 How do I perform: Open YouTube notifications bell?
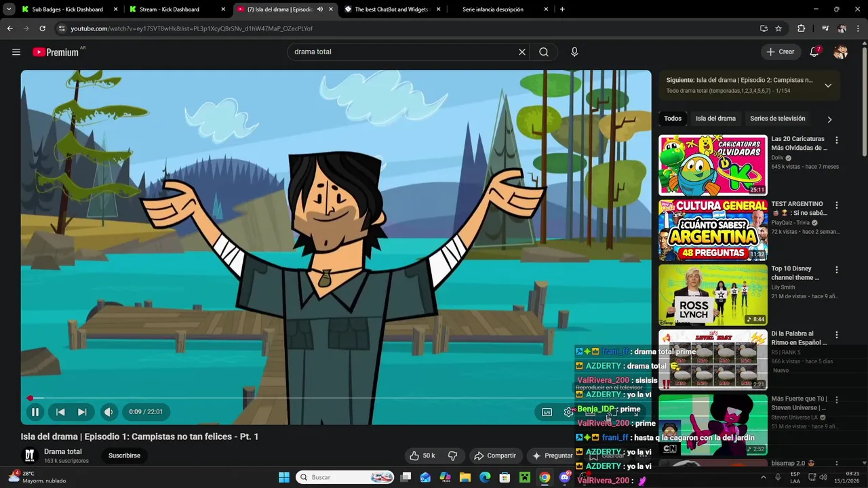tap(814, 52)
